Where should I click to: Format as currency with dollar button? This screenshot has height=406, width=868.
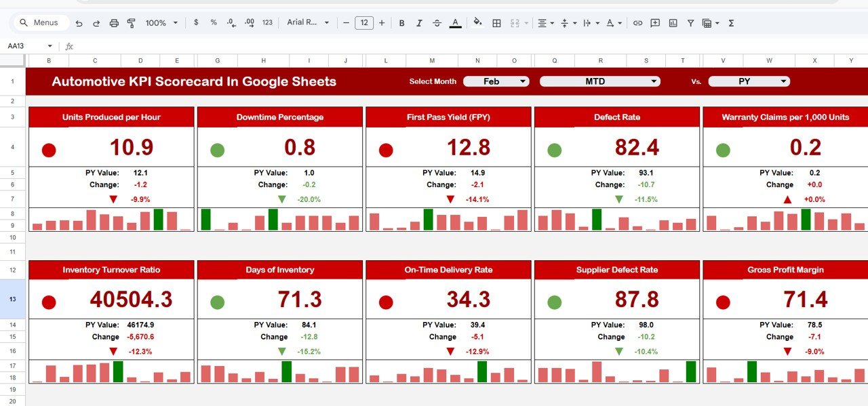tap(196, 23)
